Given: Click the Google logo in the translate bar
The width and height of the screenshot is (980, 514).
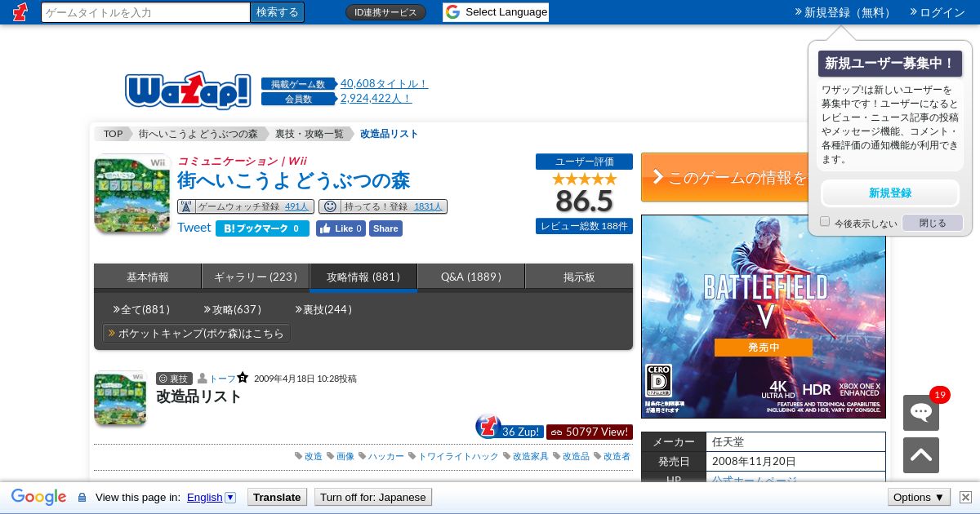Looking at the screenshot, I should pos(38,497).
